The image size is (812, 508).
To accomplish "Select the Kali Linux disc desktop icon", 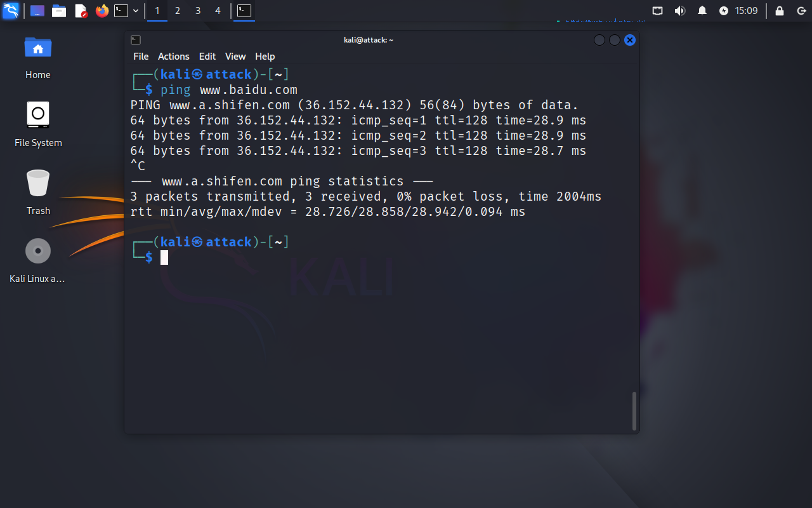I will coord(38,260).
